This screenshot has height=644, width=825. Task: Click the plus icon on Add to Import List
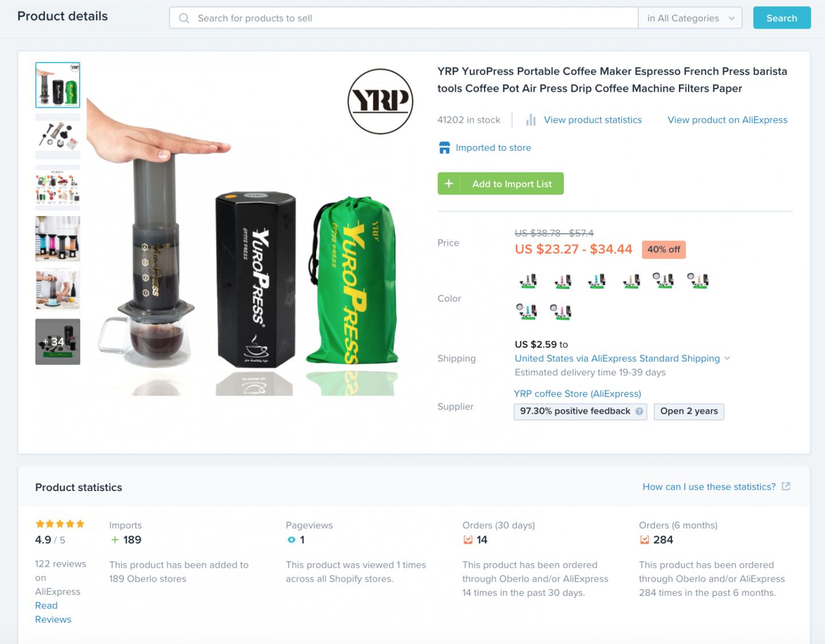[449, 184]
